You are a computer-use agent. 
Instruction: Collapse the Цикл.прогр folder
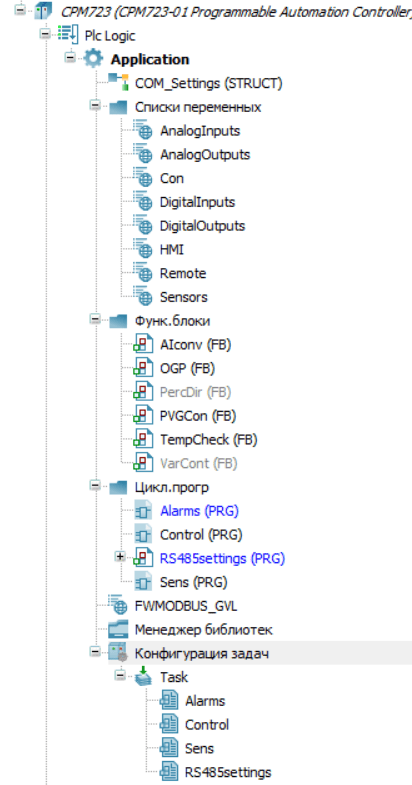point(95,486)
